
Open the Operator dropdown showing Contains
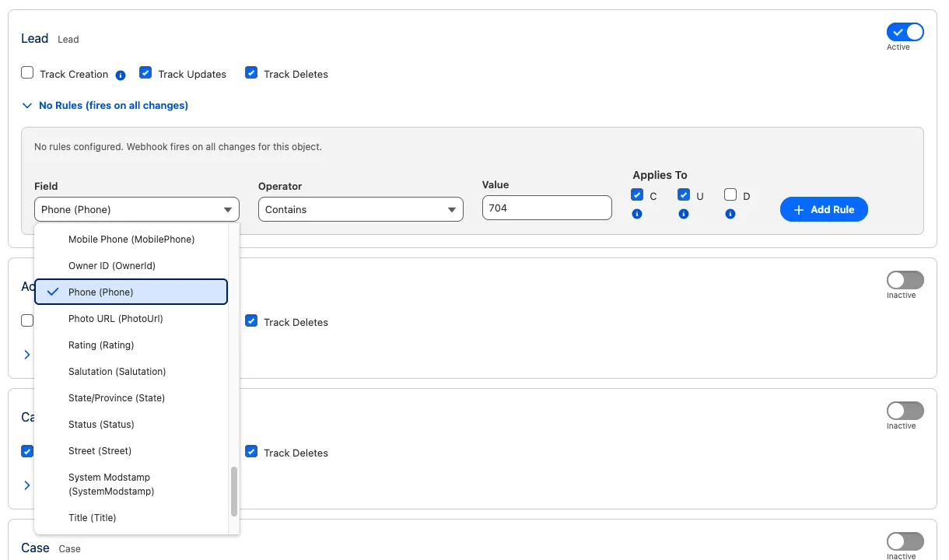pos(361,209)
